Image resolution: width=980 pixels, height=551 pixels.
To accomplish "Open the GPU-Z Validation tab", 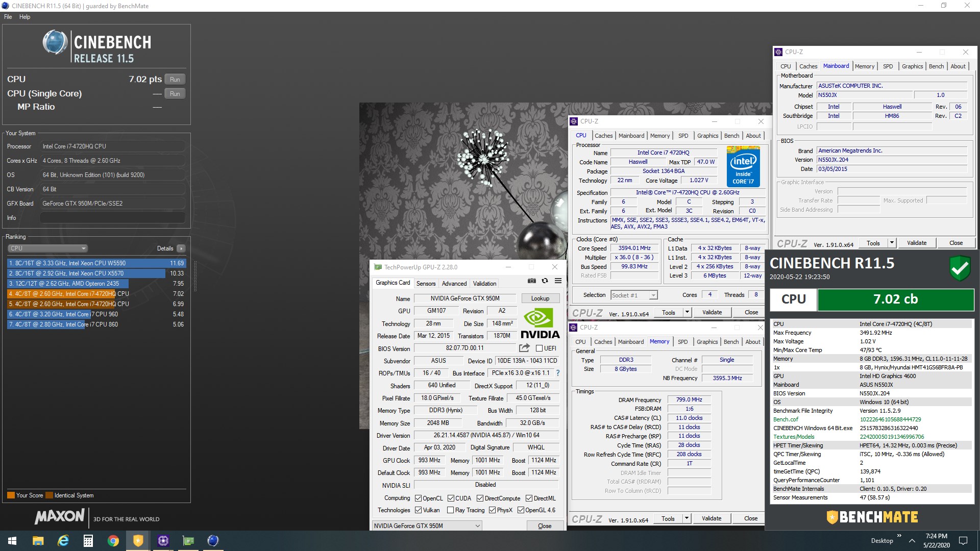I will coord(484,284).
